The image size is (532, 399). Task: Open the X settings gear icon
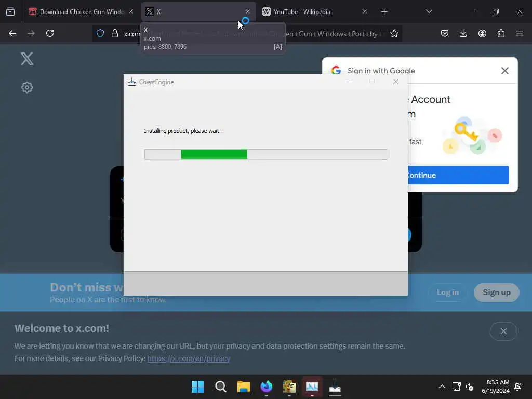27,87
